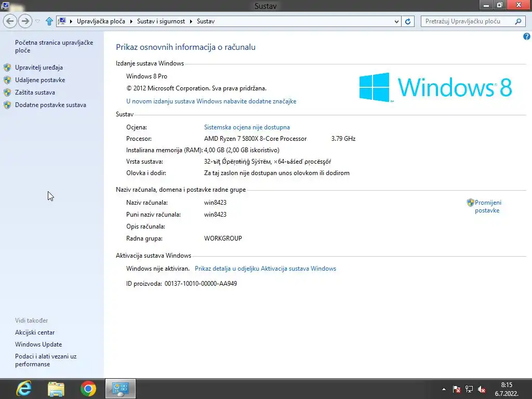
Task: Click AMD Ryzen 7 5800X processor text
Action: coord(255,139)
